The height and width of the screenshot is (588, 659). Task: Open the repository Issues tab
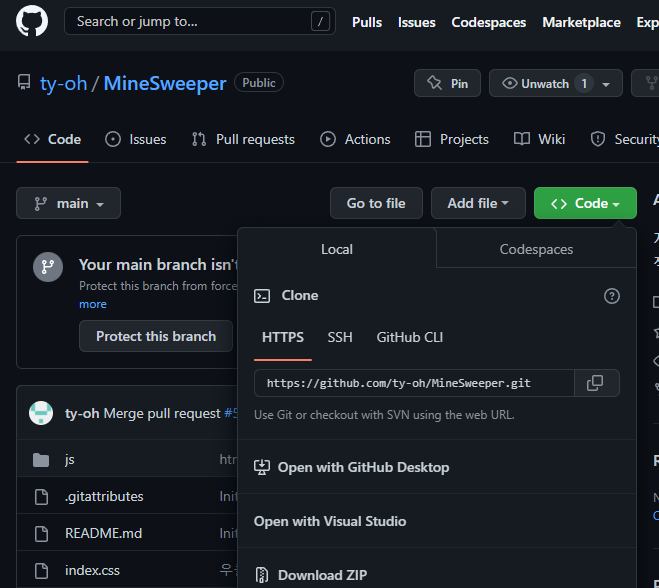tap(135, 140)
